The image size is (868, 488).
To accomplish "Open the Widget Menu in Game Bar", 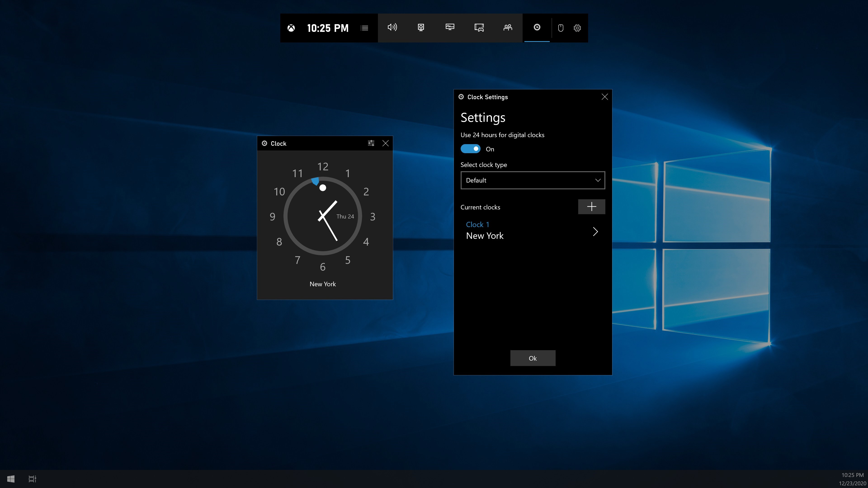I will coord(364,28).
